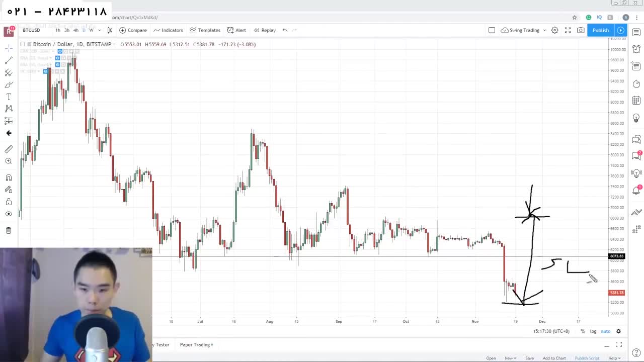
Task: Toggle percent scale mode
Action: pyautogui.click(x=583, y=331)
